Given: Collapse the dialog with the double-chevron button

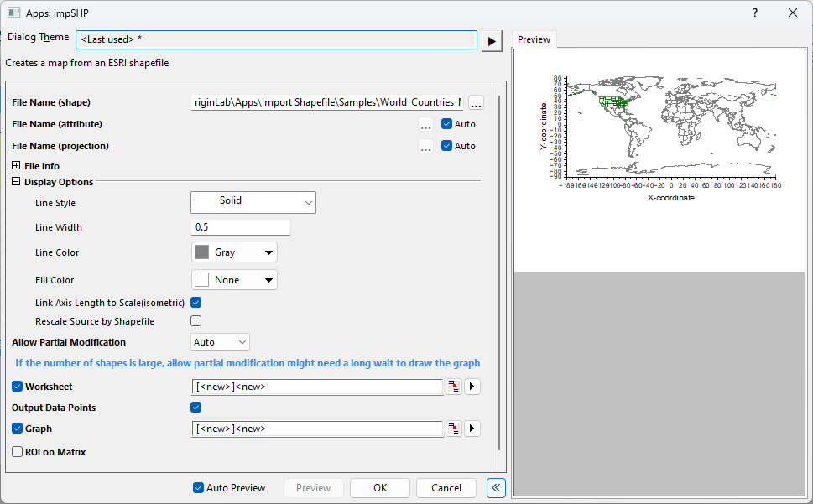Looking at the screenshot, I should click(495, 487).
